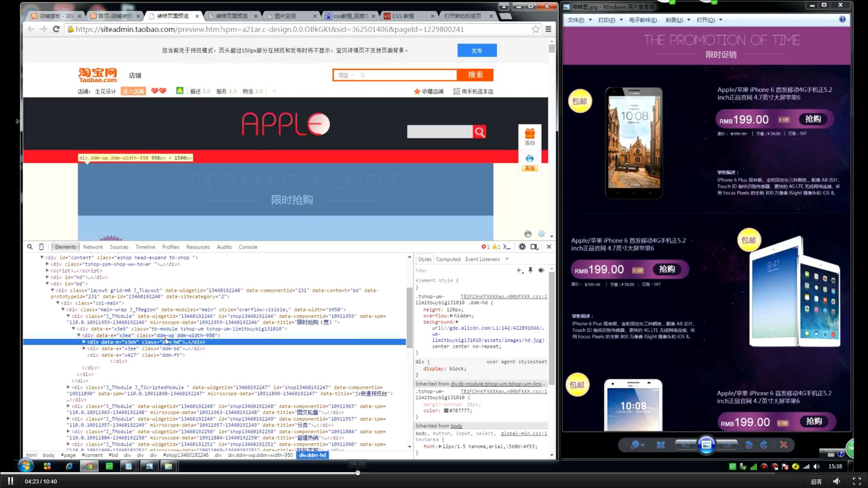Start Photo Viewer slideshow center button

point(706,445)
